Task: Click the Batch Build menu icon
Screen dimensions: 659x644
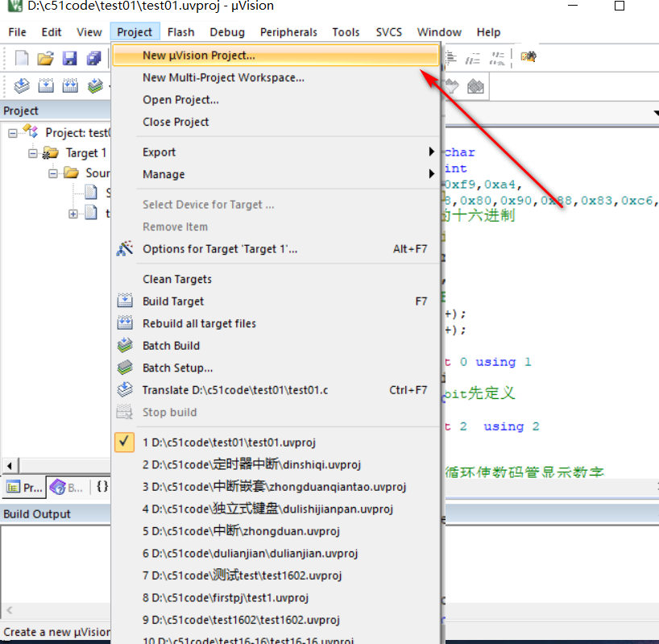Action: pyautogui.click(x=125, y=345)
